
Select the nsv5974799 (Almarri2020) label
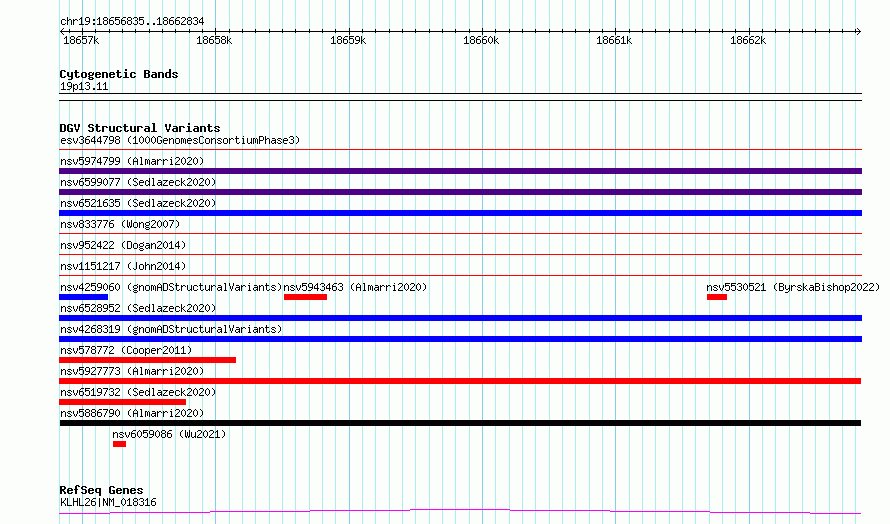[132, 161]
